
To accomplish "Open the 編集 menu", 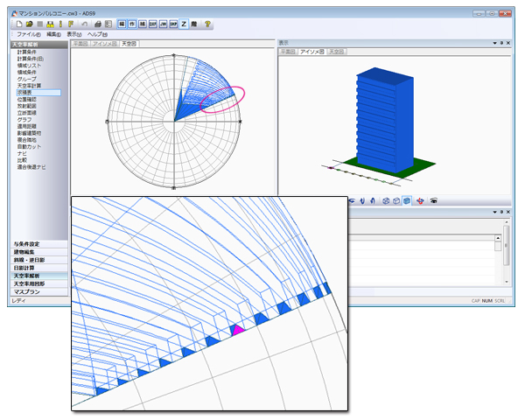I will [x=53, y=34].
